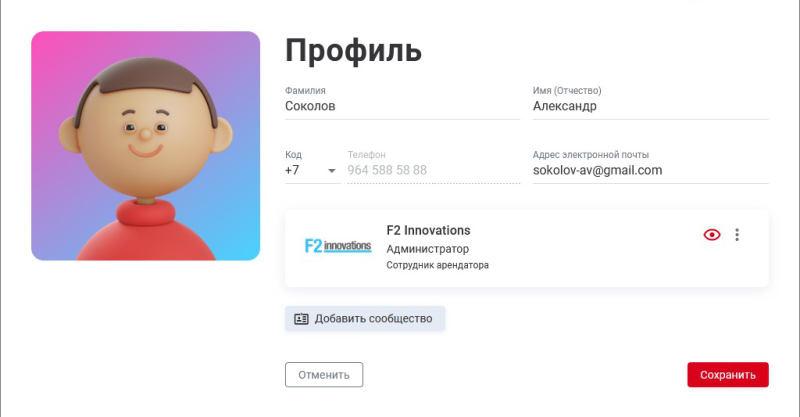Save the profile with the Сохранить button
The image size is (800, 417).
(728, 375)
